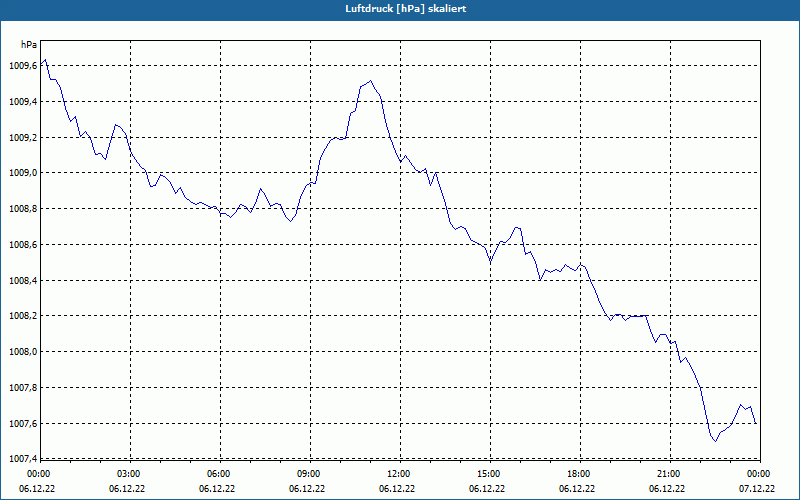Click the 06:00 time axis label

[218, 474]
